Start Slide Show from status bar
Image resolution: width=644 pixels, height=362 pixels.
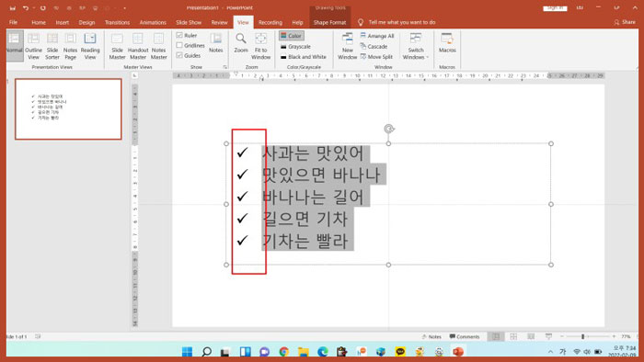tap(548, 336)
